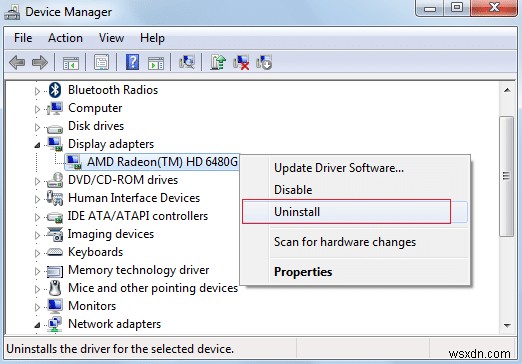Select the AMD Radeon(TM) HD 6480G label
Image resolution: width=522 pixels, height=364 pixels.
tap(162, 162)
